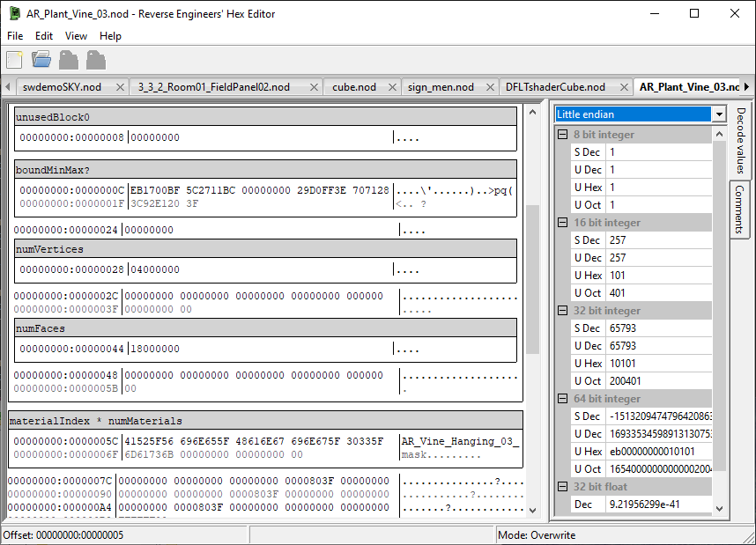Collapse the 64 bit integer group

click(563, 399)
